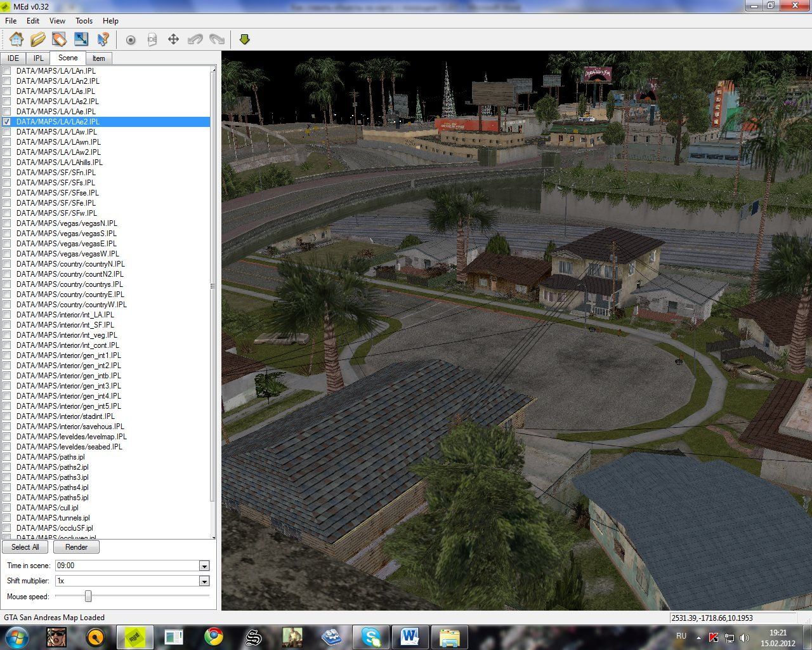Click the blue diagonal-arrow toolbar icon
Viewport: 812px width, 650px height.
(x=81, y=39)
